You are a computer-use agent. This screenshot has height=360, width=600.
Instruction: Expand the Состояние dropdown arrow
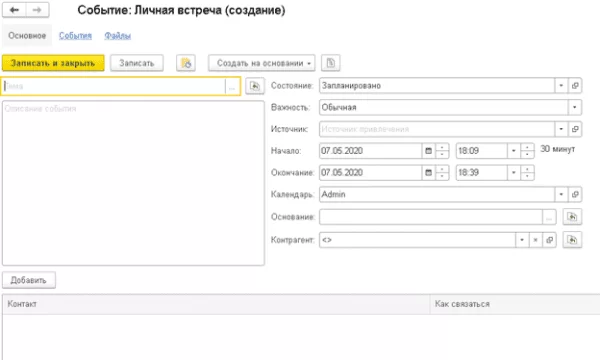[x=561, y=86]
